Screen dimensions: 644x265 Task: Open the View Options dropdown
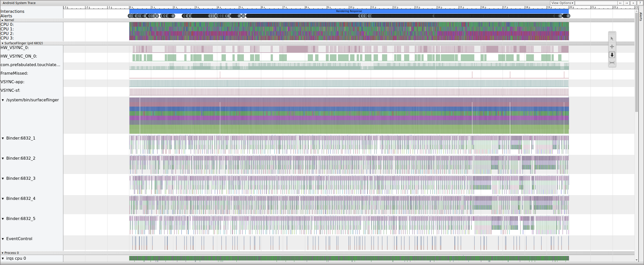562,3
